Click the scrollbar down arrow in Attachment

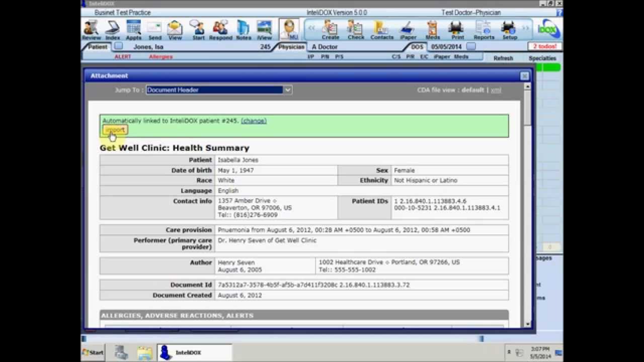tap(527, 324)
